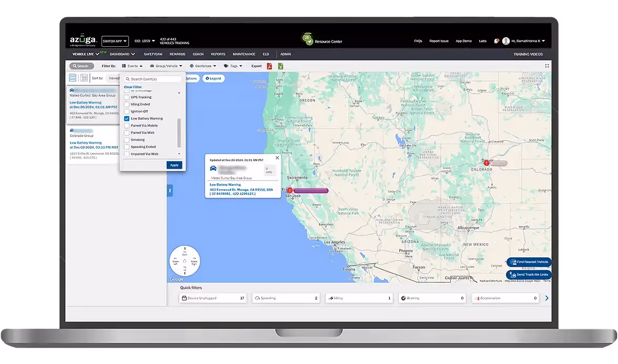This screenshot has height=364, width=618.
Task: Uncheck the Low Battery Warning event
Action: tap(127, 119)
